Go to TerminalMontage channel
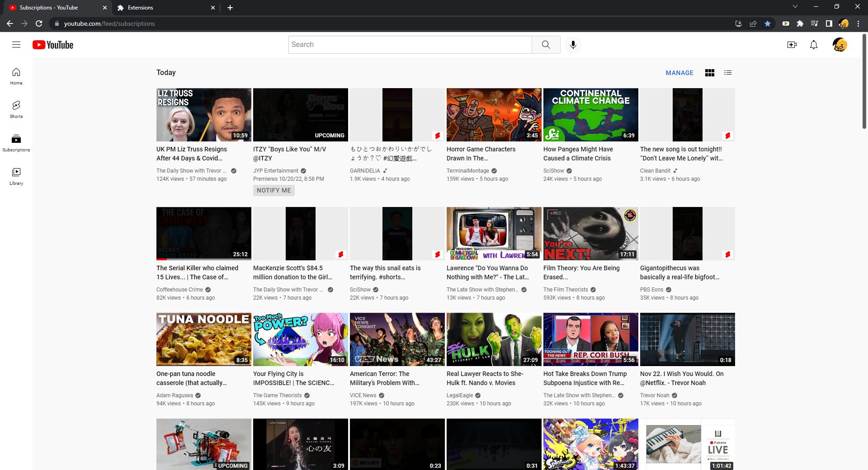The width and height of the screenshot is (868, 470). coord(468,171)
